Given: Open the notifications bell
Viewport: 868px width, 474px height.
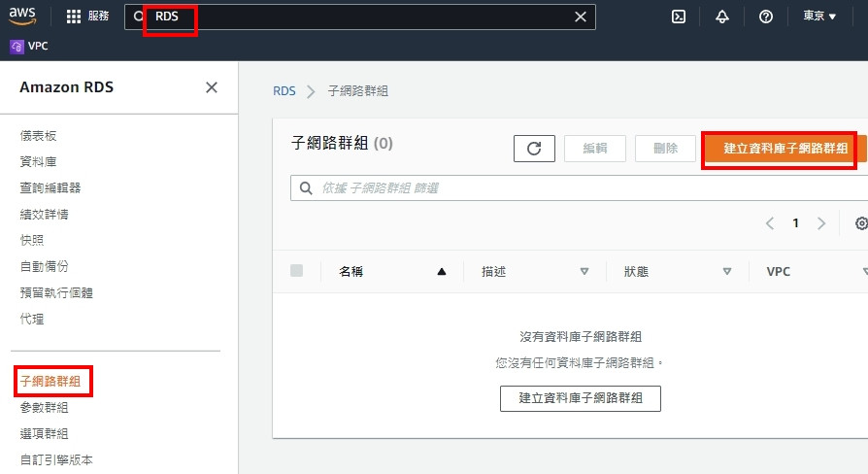Looking at the screenshot, I should point(721,17).
